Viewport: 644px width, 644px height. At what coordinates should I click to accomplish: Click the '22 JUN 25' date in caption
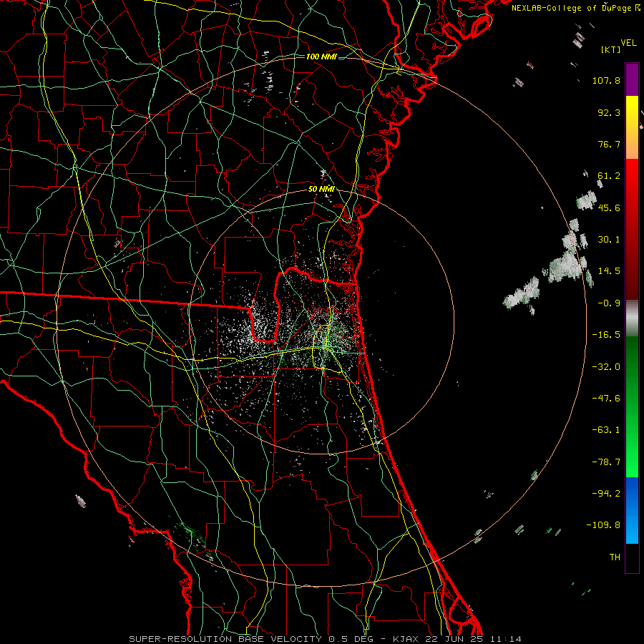454,639
